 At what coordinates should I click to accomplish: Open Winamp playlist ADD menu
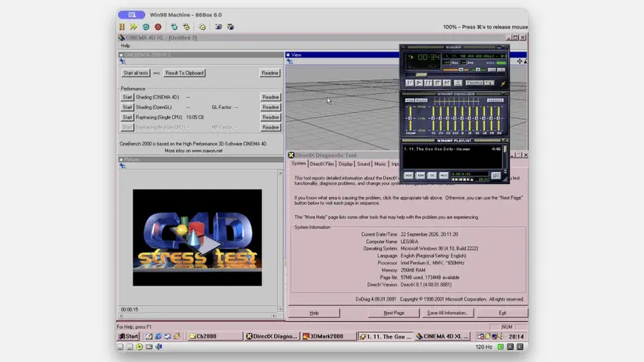[408, 175]
